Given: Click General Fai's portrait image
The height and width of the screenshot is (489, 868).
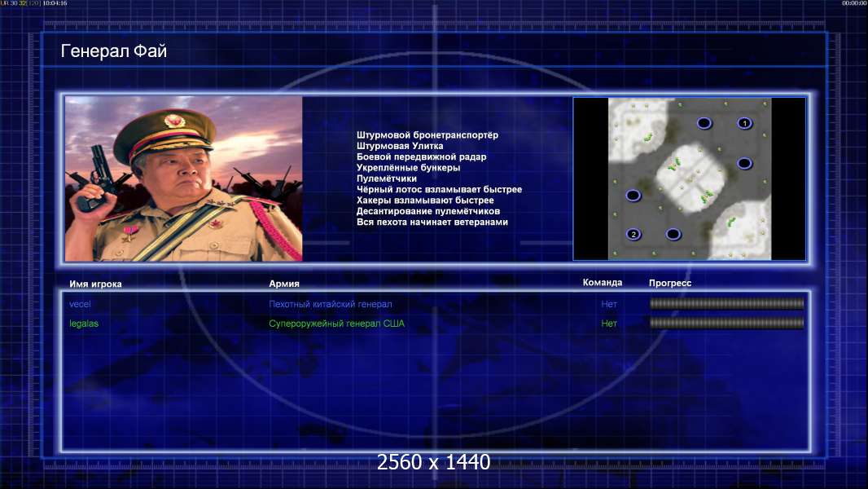Looking at the screenshot, I should click(x=184, y=178).
